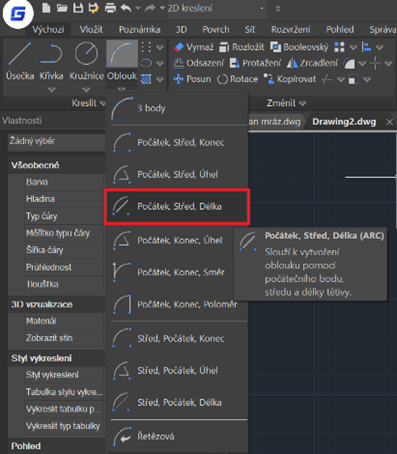Viewport: 397px width, 454px height.
Task: Click the Booleovský tool
Action: (299, 47)
